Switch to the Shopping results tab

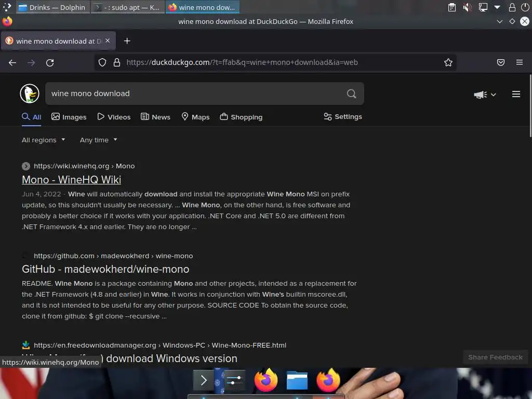[241, 117]
